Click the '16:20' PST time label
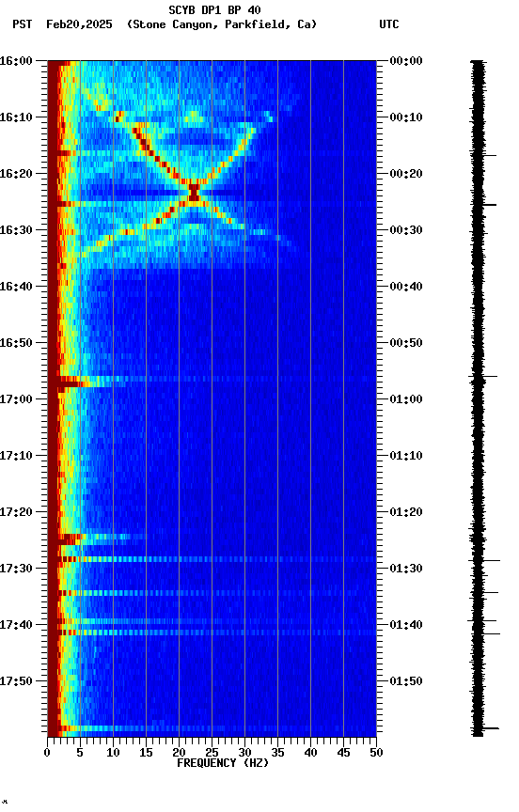The width and height of the screenshot is (519, 812). click(x=16, y=174)
